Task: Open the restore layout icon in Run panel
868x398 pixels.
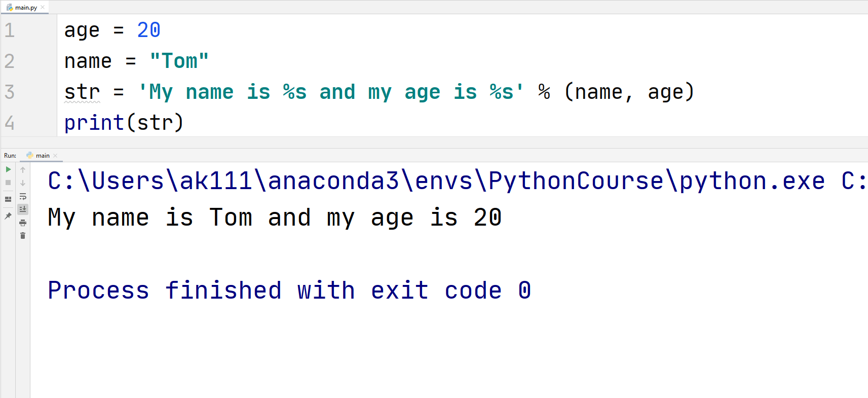Action: [8, 199]
